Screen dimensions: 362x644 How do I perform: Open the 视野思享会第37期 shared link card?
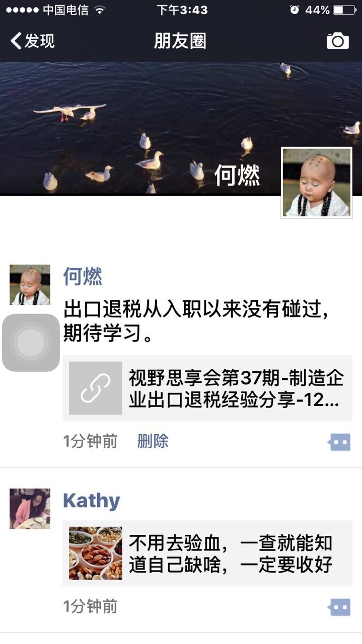point(207,388)
